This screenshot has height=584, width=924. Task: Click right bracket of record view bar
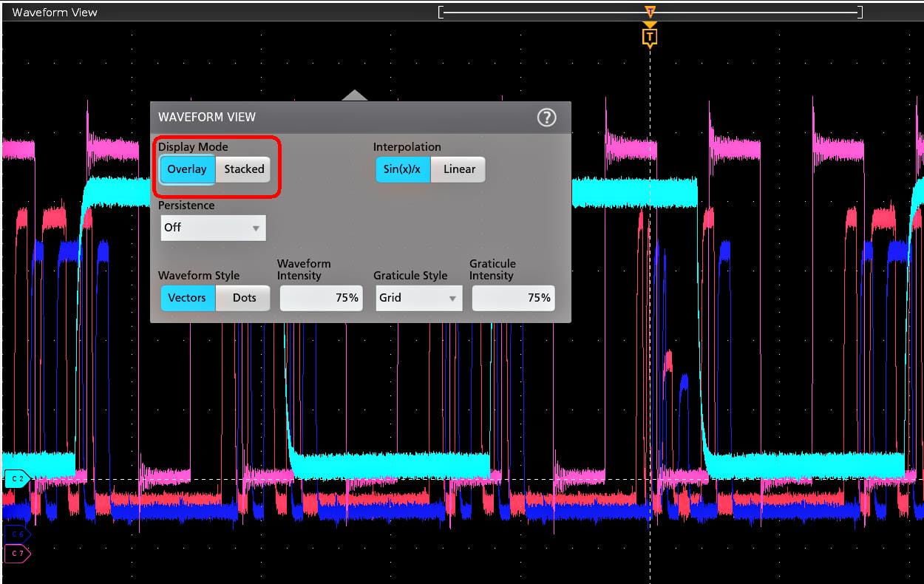click(x=860, y=12)
